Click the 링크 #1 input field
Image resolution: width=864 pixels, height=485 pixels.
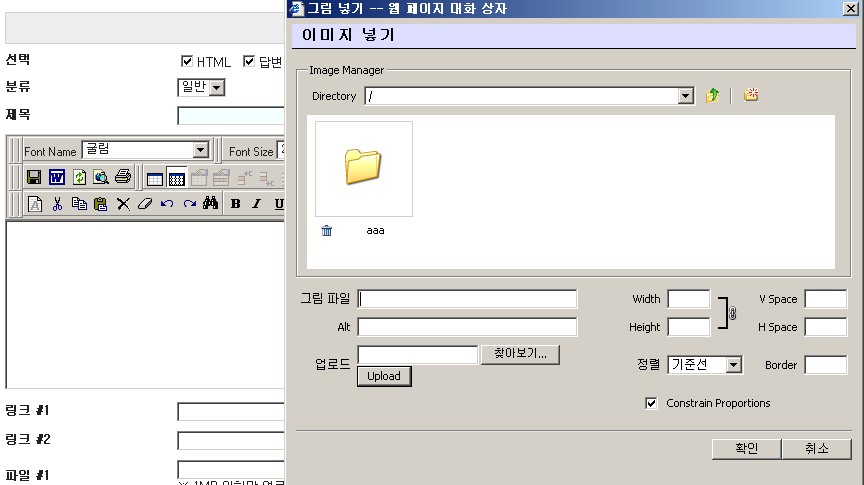pos(231,412)
